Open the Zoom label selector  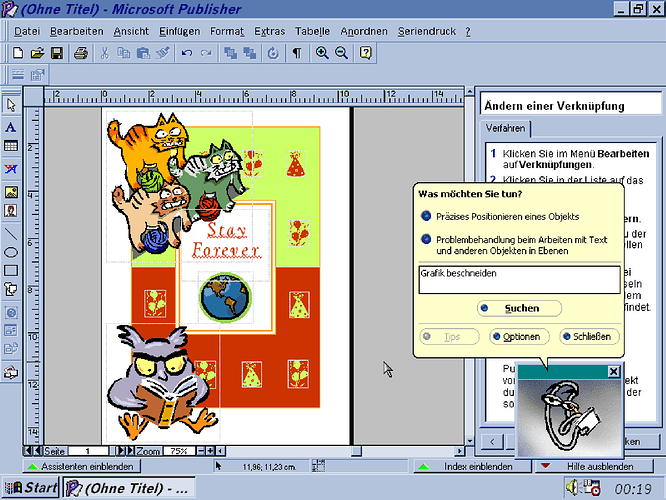[x=147, y=451]
